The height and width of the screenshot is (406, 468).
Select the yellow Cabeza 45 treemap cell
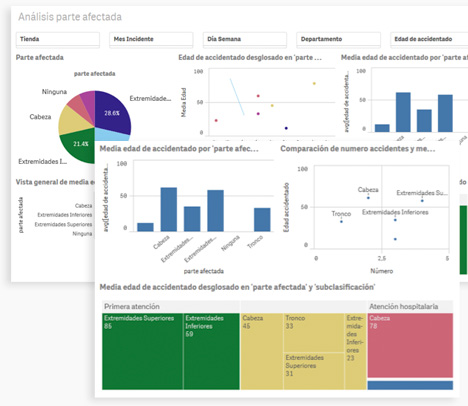point(262,351)
